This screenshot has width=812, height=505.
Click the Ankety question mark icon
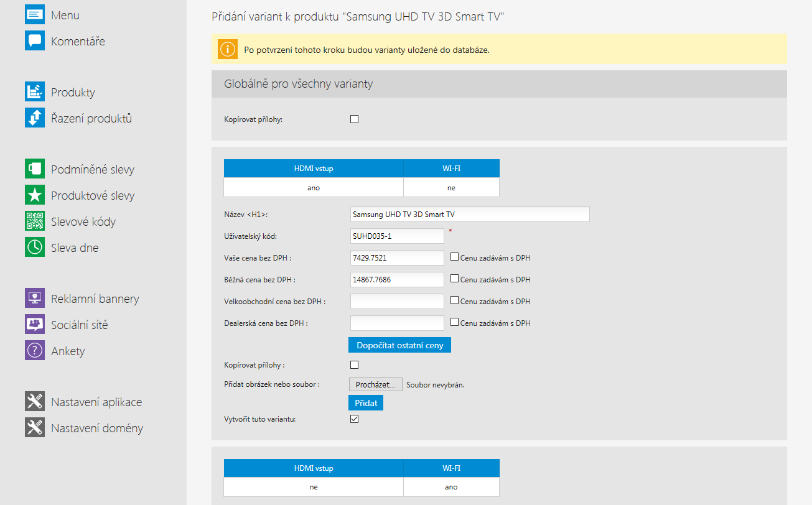[x=35, y=350]
